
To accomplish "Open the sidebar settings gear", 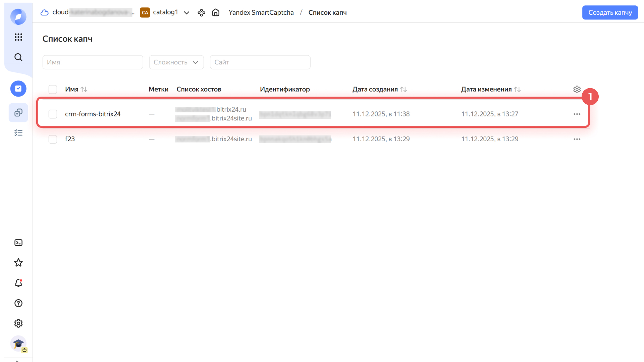I will coord(18,323).
